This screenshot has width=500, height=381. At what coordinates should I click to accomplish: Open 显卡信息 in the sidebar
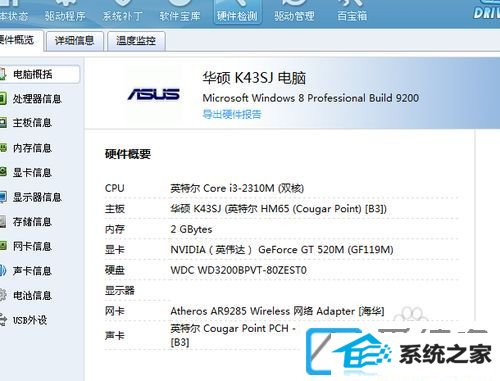click(x=32, y=172)
